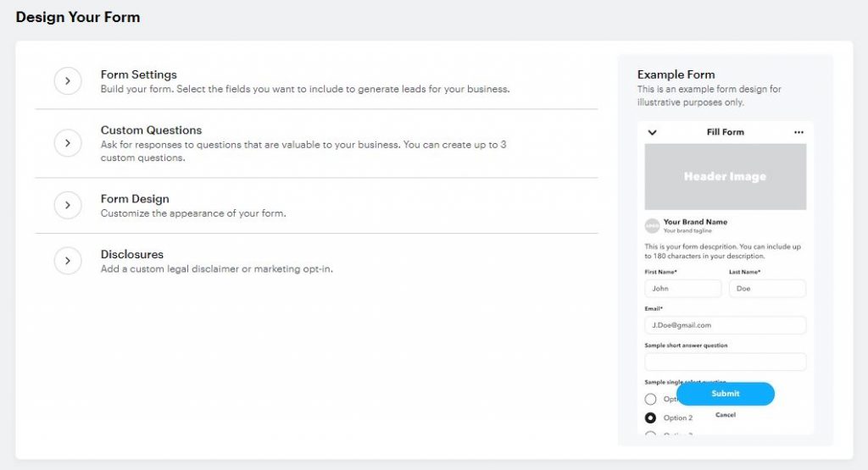
Task: Click the Example Form heading
Action: point(676,75)
